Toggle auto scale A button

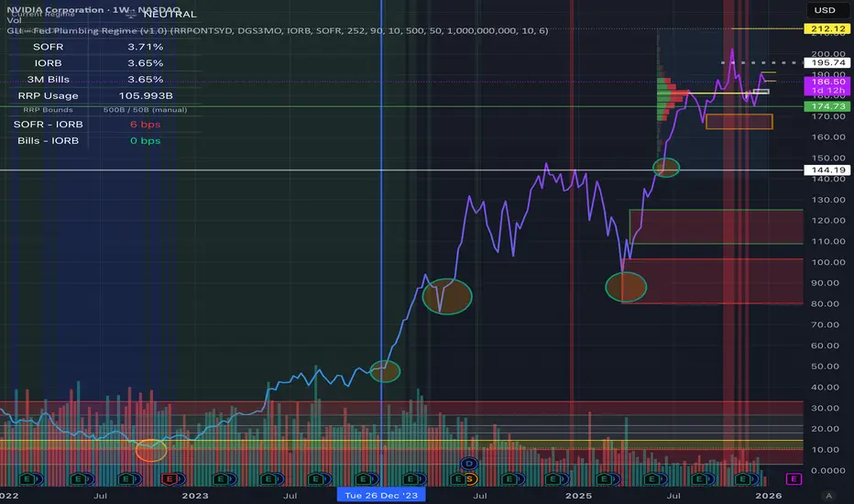828,495
